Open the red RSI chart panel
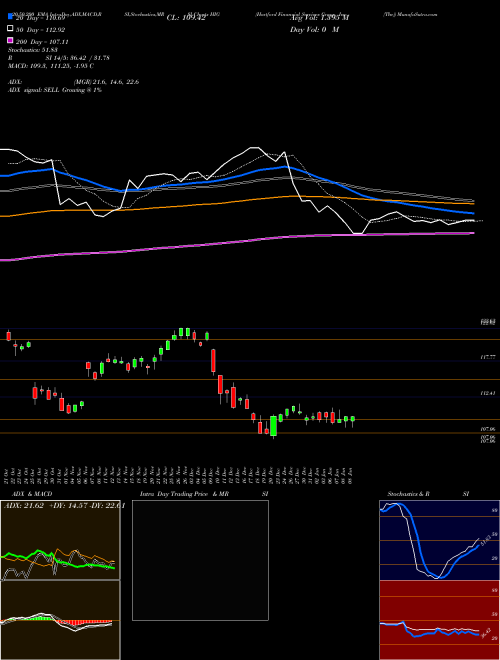 (439, 620)
